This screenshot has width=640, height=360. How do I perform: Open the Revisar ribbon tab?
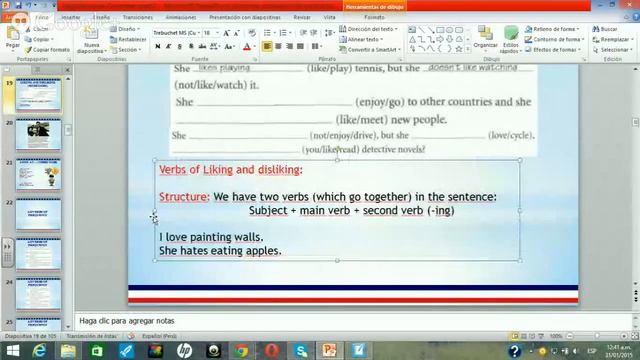coord(302,18)
